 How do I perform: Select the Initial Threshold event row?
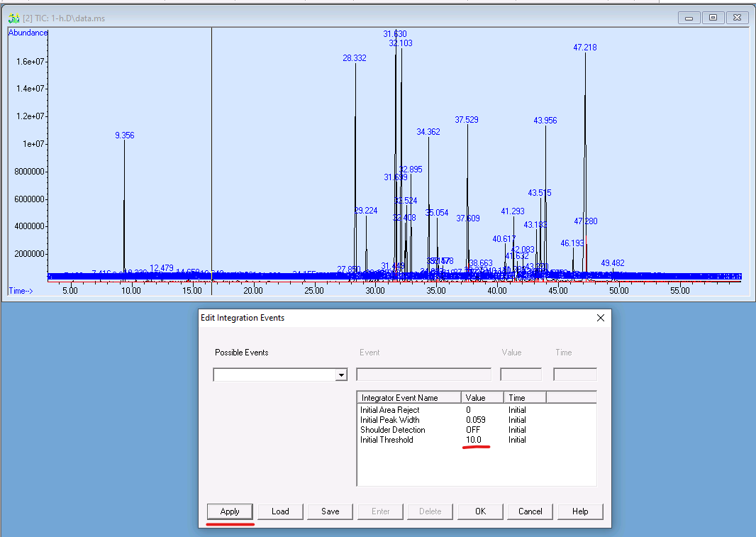(x=387, y=440)
